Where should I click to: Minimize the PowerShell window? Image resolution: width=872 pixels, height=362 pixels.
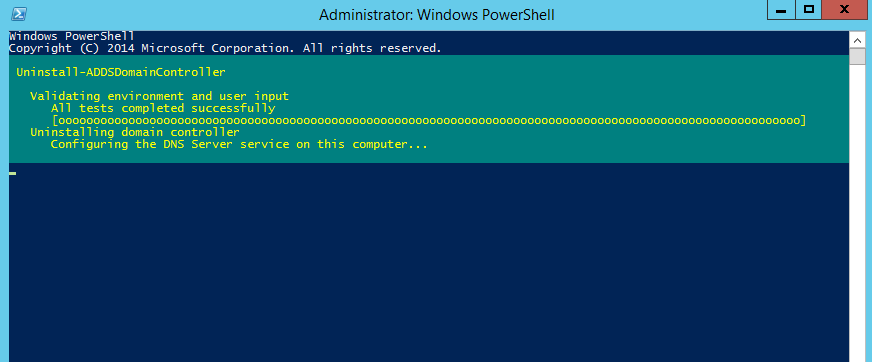point(781,10)
